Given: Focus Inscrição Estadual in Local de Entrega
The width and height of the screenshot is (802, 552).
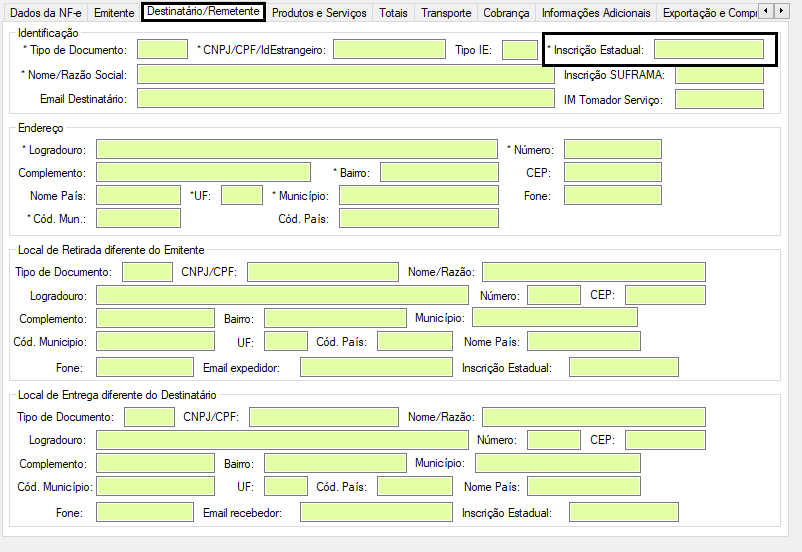Looking at the screenshot, I should tap(624, 512).
